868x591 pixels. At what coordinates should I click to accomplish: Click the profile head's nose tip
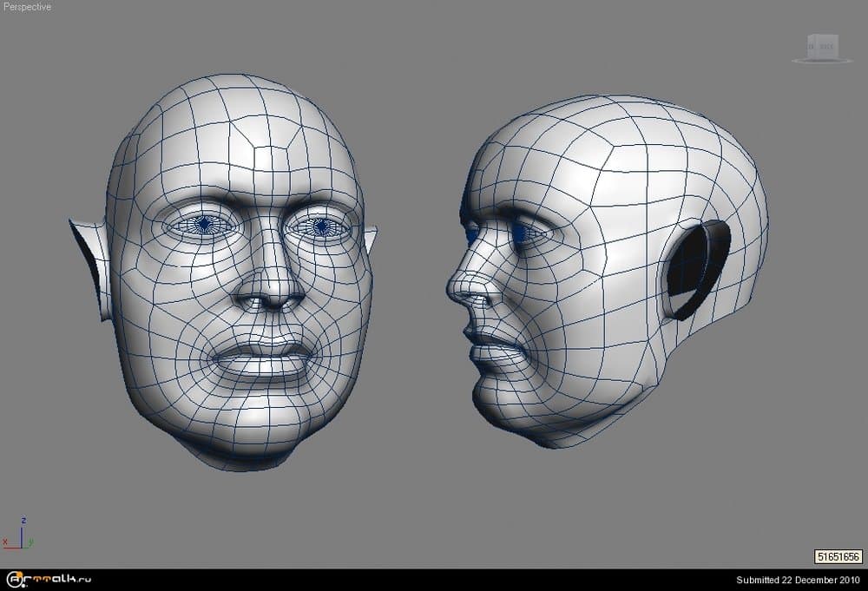(x=453, y=291)
